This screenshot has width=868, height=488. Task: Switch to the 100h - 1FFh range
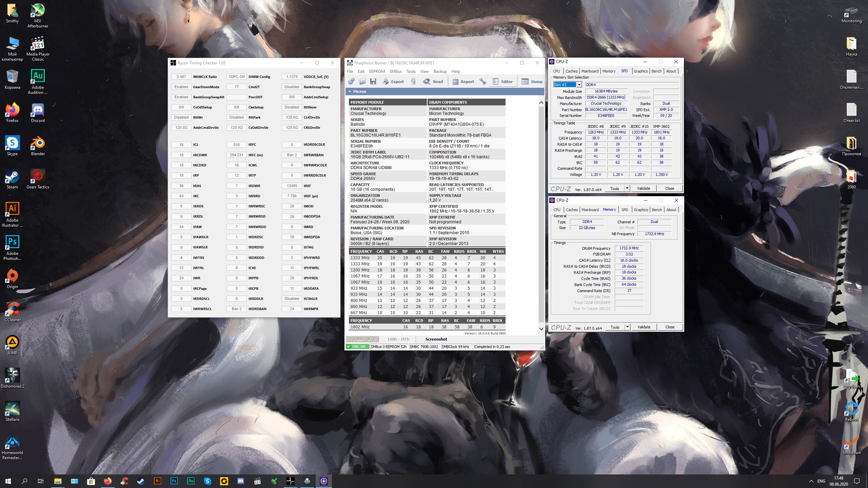coord(398,339)
